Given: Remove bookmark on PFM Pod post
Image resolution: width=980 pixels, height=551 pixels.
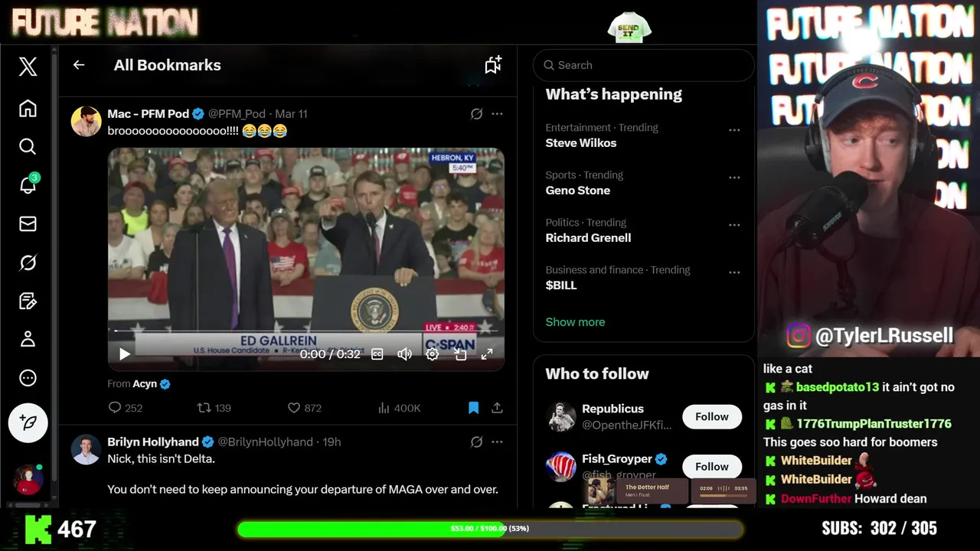Looking at the screenshot, I should [473, 408].
